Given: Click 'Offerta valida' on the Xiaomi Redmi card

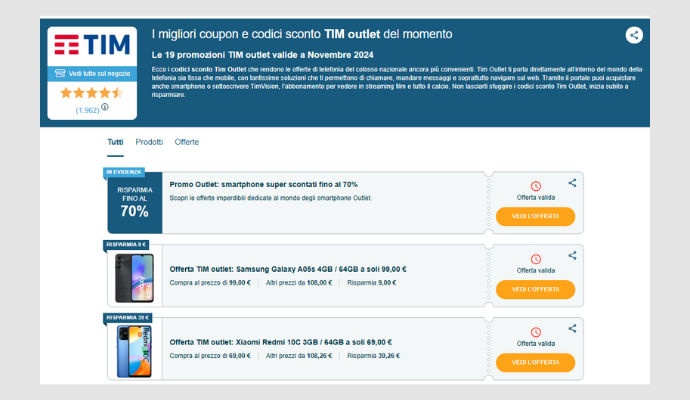Looking at the screenshot, I should tap(536, 344).
